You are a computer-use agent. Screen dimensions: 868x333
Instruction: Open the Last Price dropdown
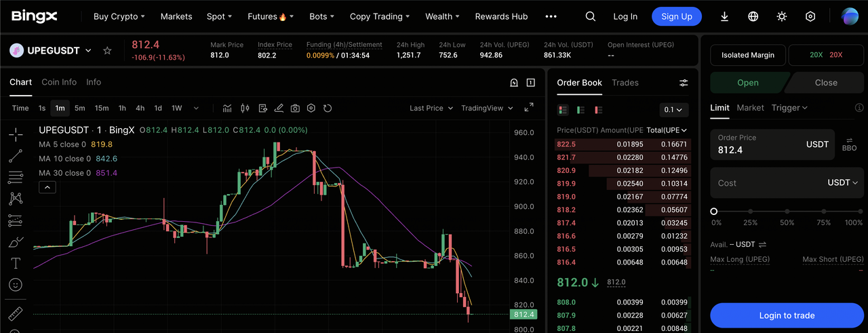pos(431,108)
